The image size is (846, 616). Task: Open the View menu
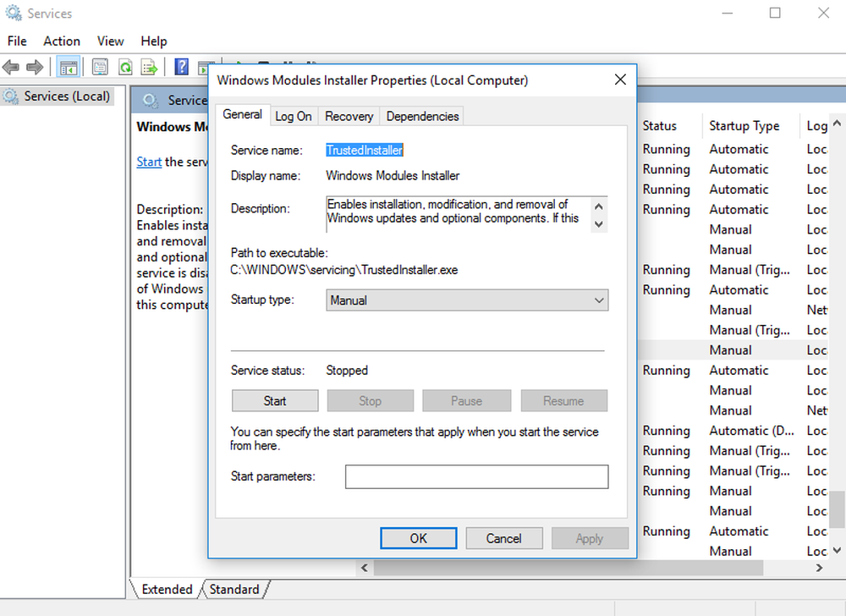coord(110,41)
